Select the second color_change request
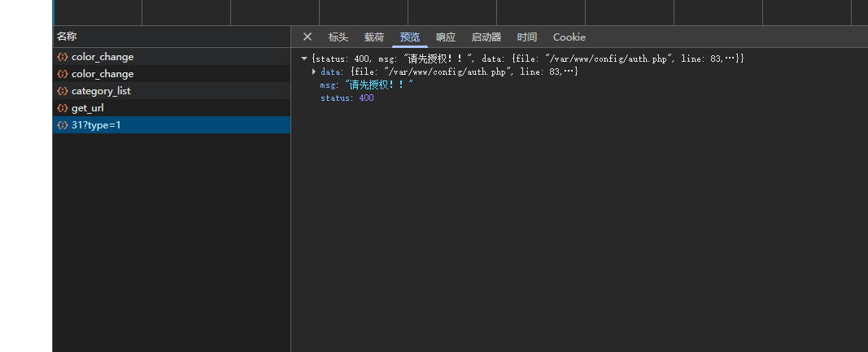 (172, 74)
